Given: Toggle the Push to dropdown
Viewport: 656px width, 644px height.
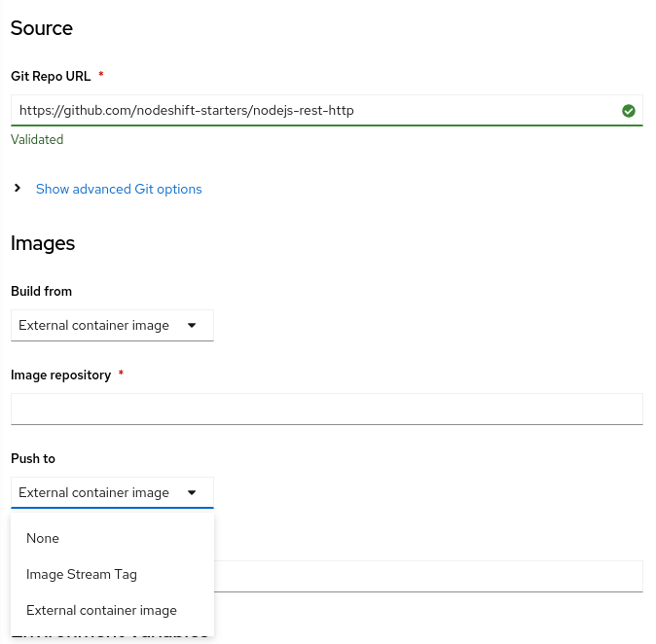Looking at the screenshot, I should click(112, 492).
